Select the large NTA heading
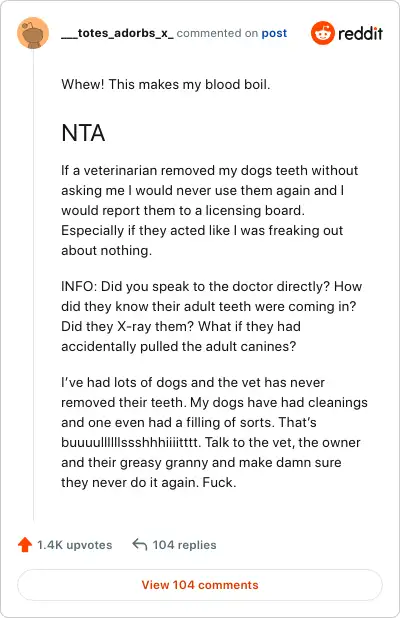The image size is (400, 618). [x=83, y=133]
